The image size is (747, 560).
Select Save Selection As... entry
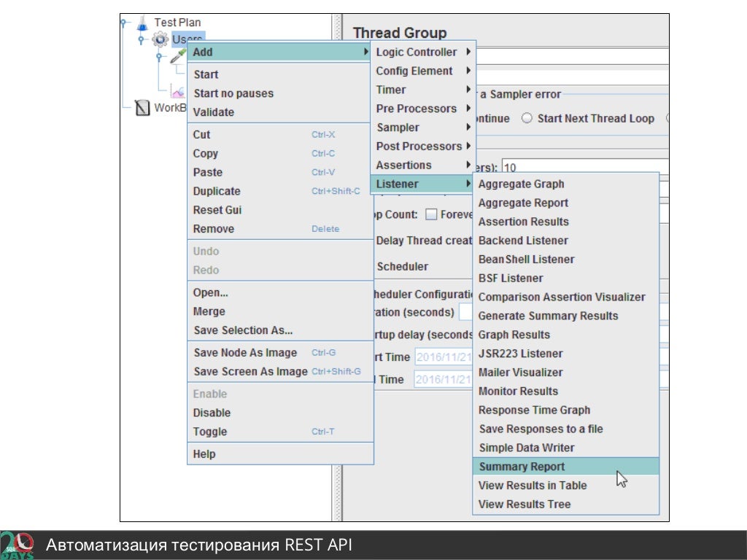[x=281, y=330]
